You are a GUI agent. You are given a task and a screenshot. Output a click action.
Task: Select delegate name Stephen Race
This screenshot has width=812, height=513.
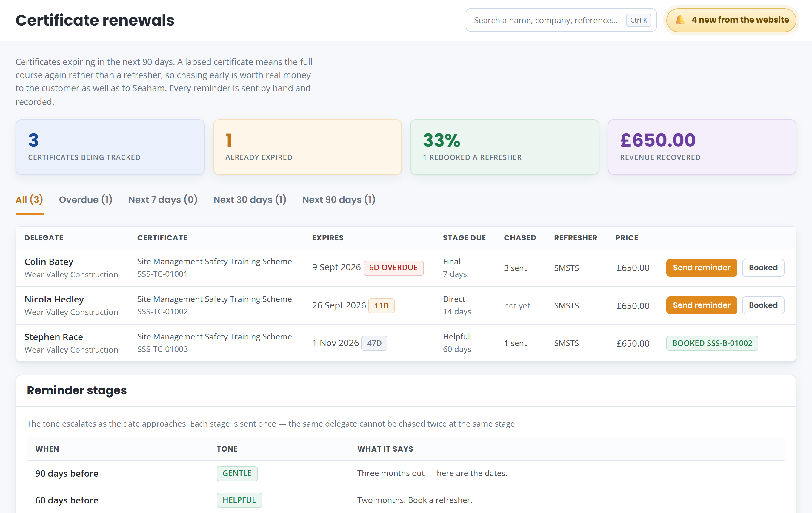click(x=54, y=337)
